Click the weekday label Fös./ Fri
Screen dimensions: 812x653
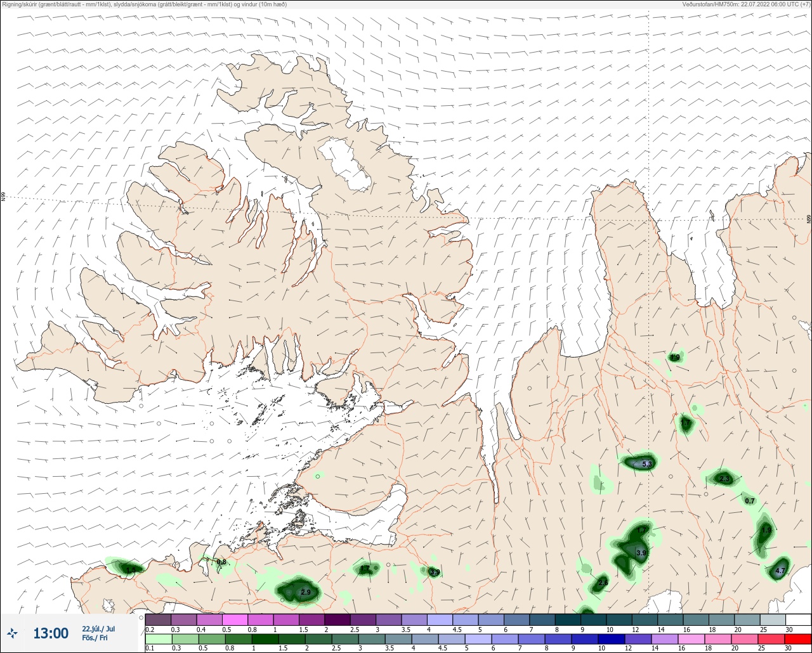pyautogui.click(x=95, y=638)
